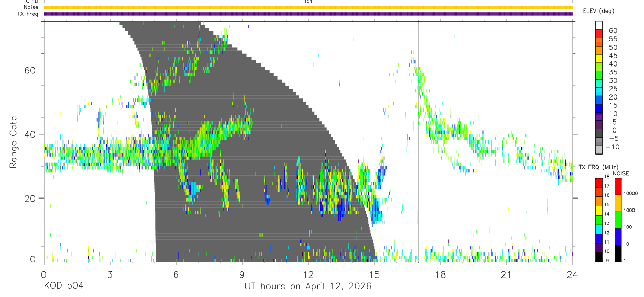Click the 'Range Gate' y-axis title
The height and width of the screenshot is (297, 644).
[14, 142]
